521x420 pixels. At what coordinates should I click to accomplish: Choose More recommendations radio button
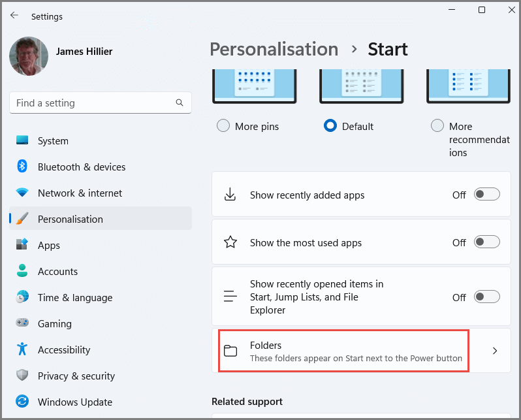click(x=437, y=125)
